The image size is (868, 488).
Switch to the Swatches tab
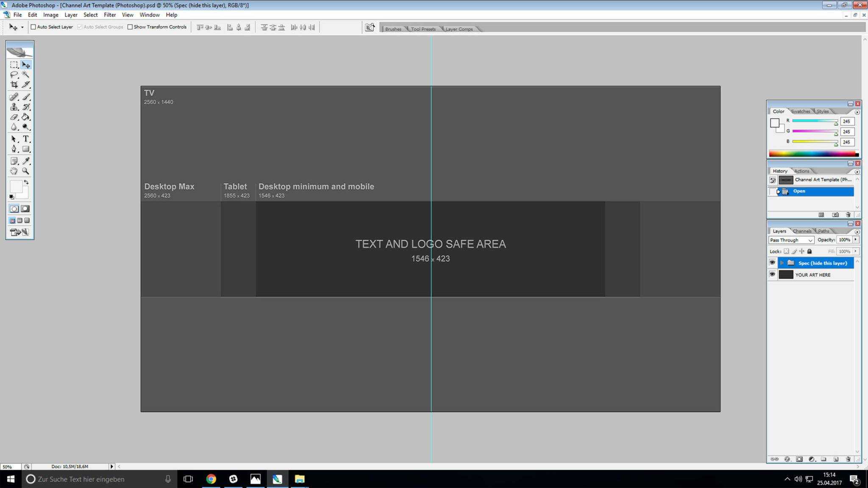[800, 111]
